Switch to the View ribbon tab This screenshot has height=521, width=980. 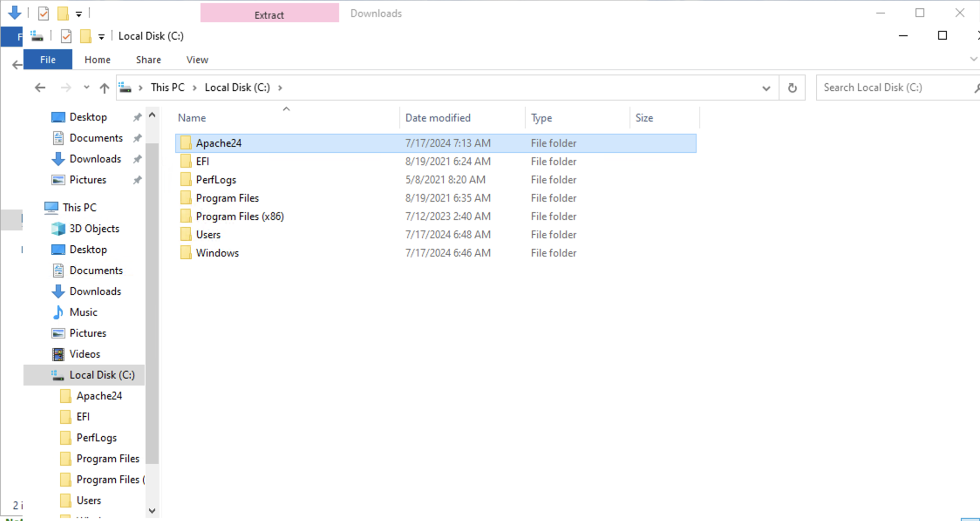197,59
